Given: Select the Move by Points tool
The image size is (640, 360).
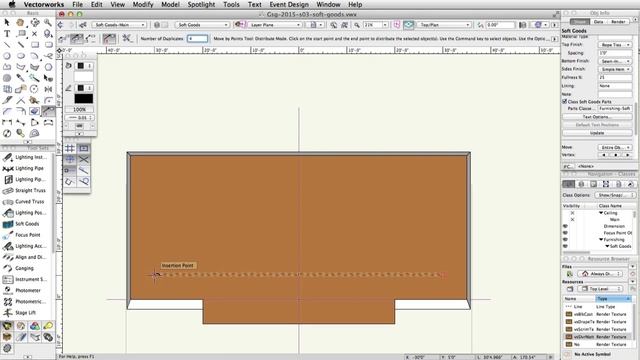Looking at the screenshot, I should (48, 111).
